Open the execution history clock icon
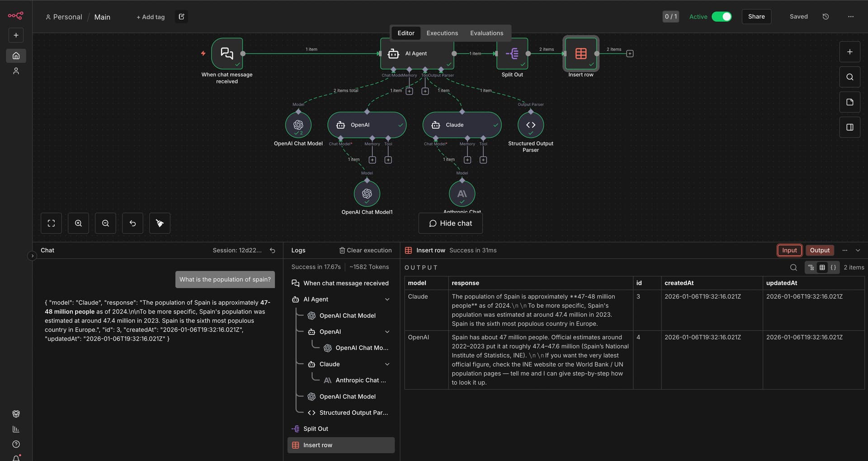 (826, 17)
